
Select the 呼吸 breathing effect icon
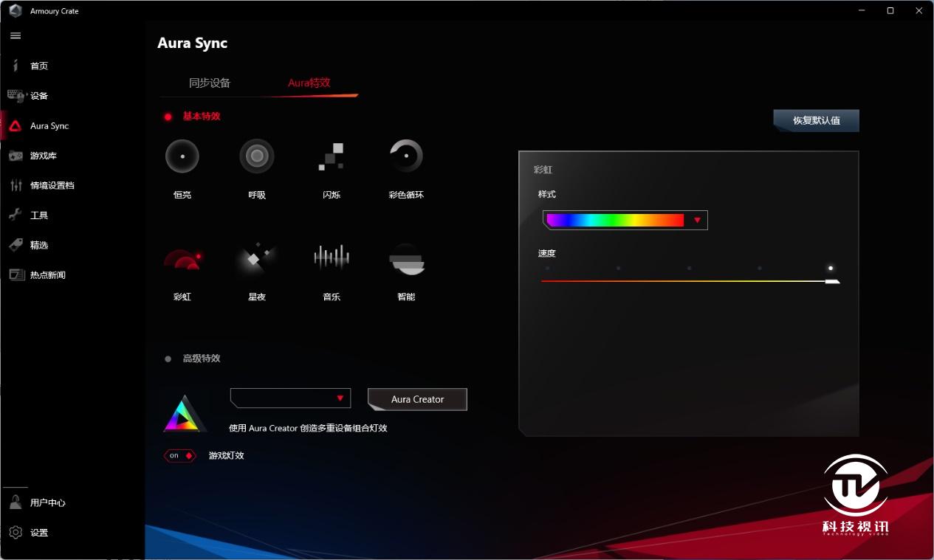257,156
